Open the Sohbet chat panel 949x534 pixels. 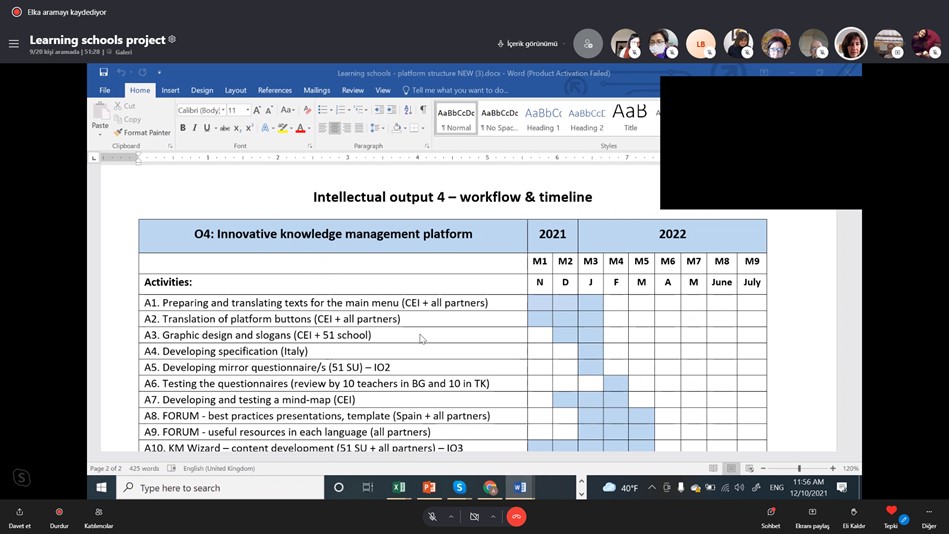tap(770, 516)
